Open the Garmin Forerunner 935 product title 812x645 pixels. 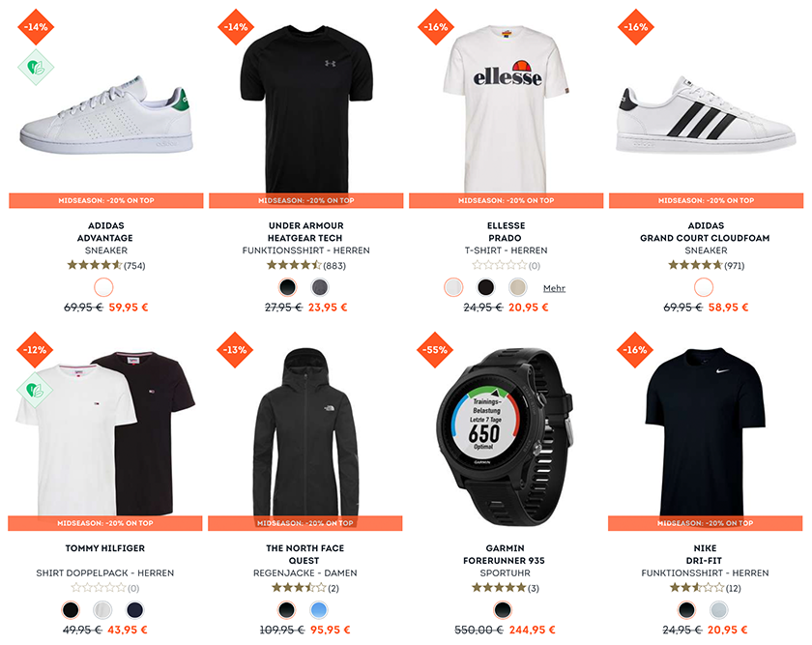[505, 554]
